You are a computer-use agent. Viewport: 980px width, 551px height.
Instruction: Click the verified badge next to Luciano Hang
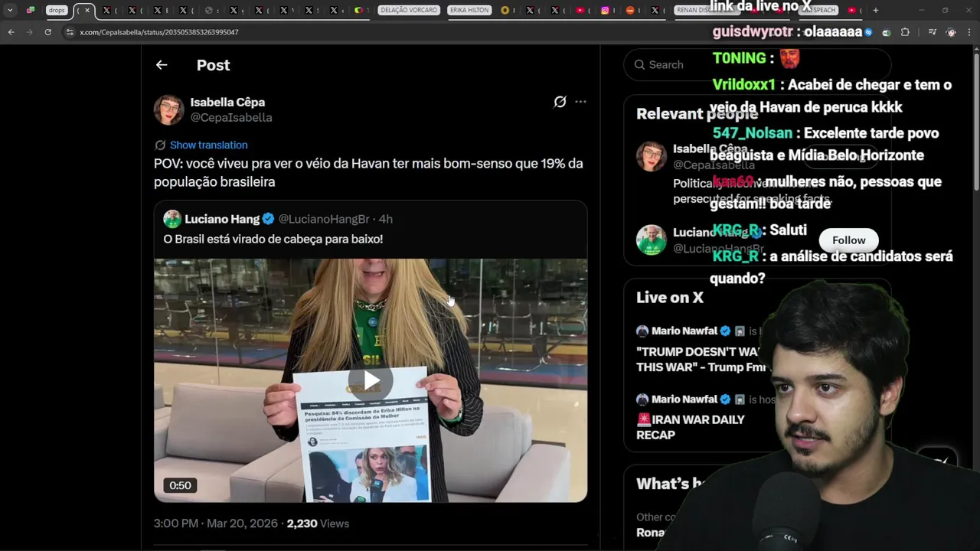pyautogui.click(x=269, y=219)
